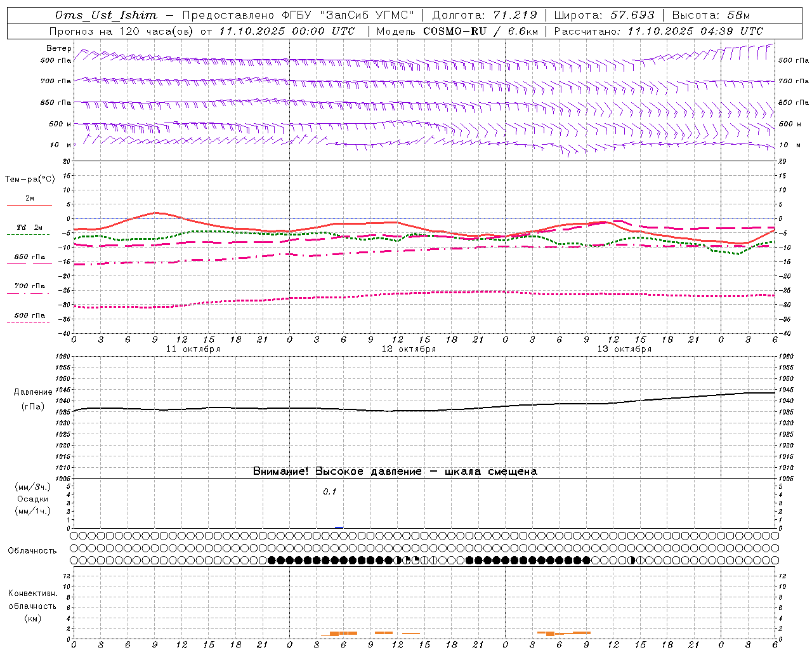The height and width of the screenshot is (650, 812).
Task: Click the dashed line sample under 500 гПа legend
Action: pyautogui.click(x=29, y=323)
